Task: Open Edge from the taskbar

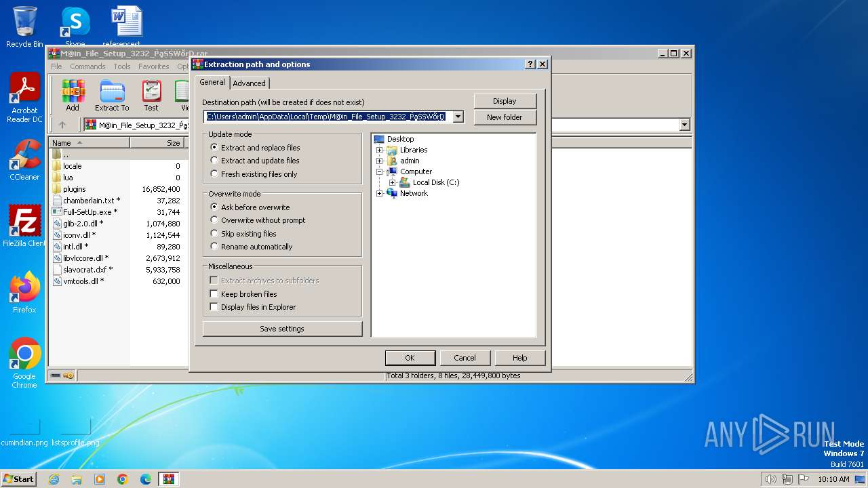Action: click(x=146, y=479)
